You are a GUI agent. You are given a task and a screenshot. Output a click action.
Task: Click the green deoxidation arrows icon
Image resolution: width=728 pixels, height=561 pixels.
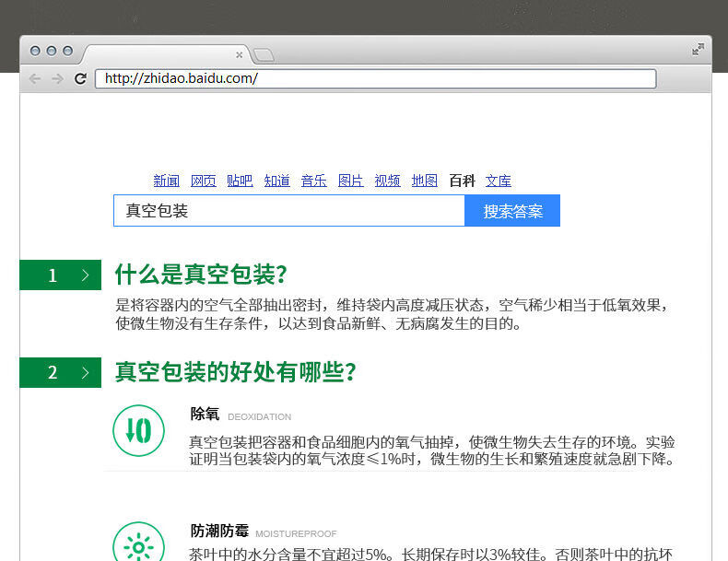tap(138, 430)
